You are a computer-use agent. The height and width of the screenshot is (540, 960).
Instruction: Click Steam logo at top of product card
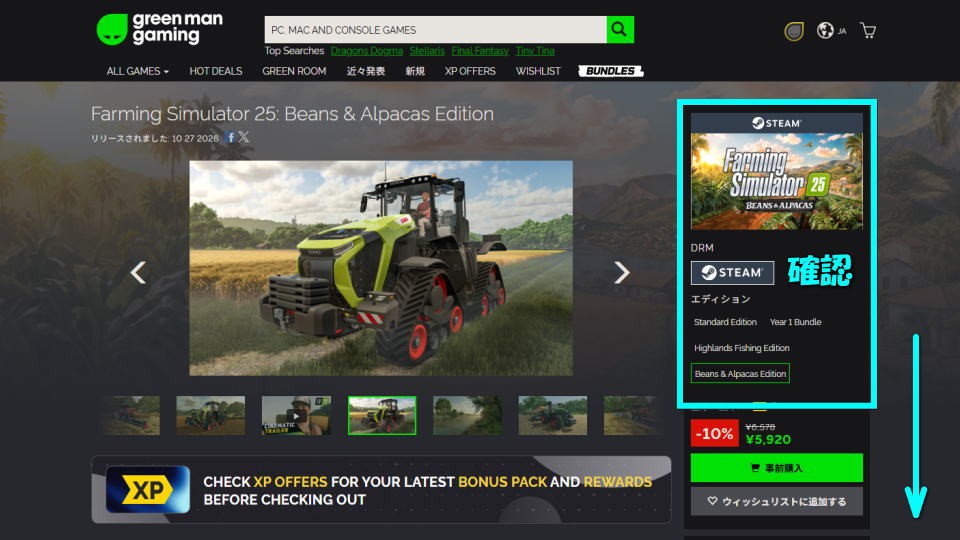point(776,123)
